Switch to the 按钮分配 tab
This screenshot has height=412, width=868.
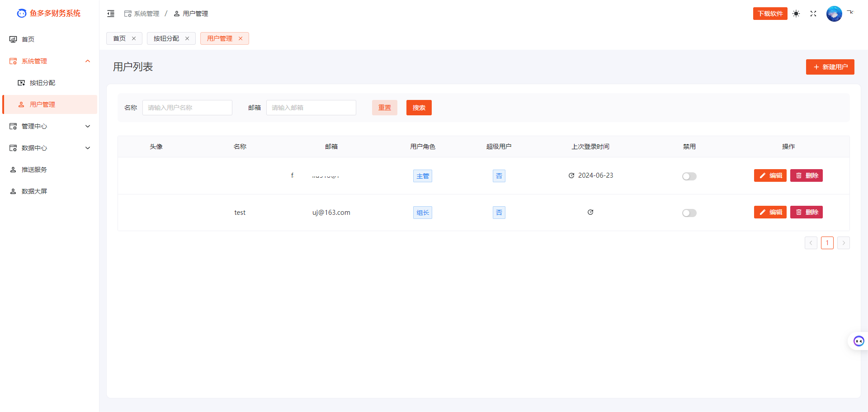(x=166, y=38)
